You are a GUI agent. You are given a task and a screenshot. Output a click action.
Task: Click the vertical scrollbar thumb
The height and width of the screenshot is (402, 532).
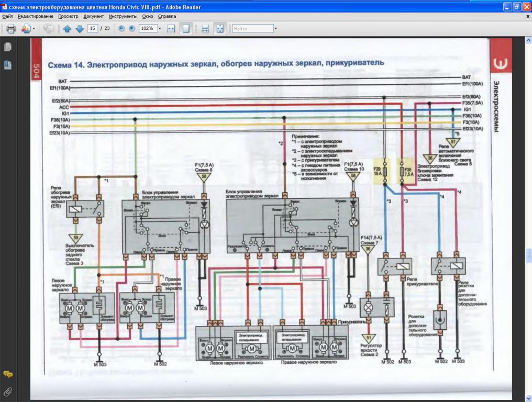(x=528, y=256)
